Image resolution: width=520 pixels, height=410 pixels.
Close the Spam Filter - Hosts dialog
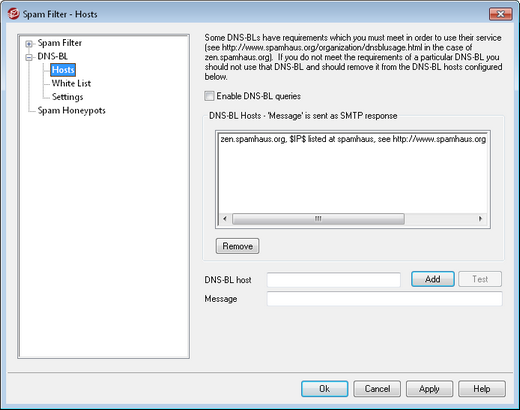500,14
